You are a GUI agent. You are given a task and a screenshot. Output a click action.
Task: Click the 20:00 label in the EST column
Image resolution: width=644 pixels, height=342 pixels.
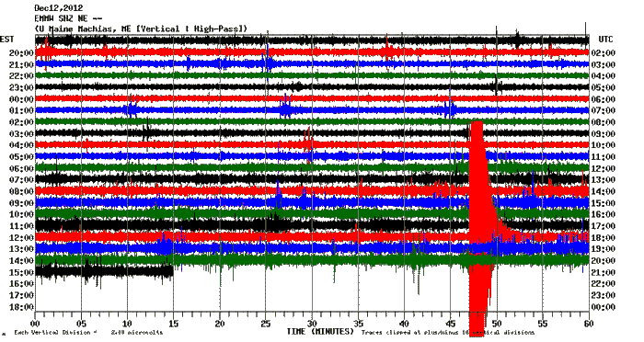(x=21, y=53)
